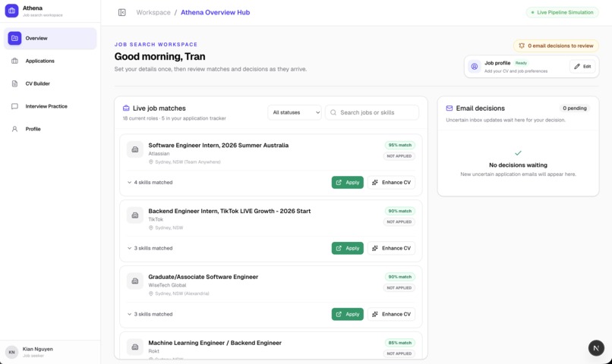Open Interview Practice in the sidebar
The height and width of the screenshot is (364, 612).
[x=50, y=106]
